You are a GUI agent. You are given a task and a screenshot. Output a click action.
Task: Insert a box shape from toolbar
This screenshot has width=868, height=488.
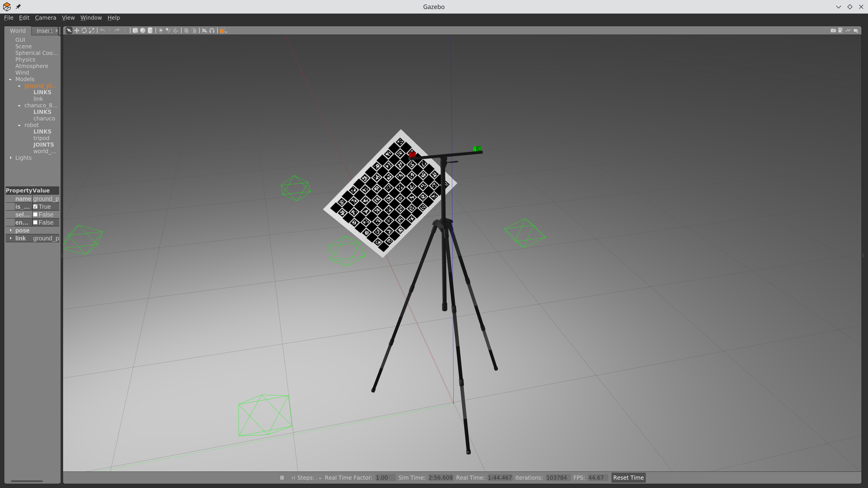click(x=135, y=31)
